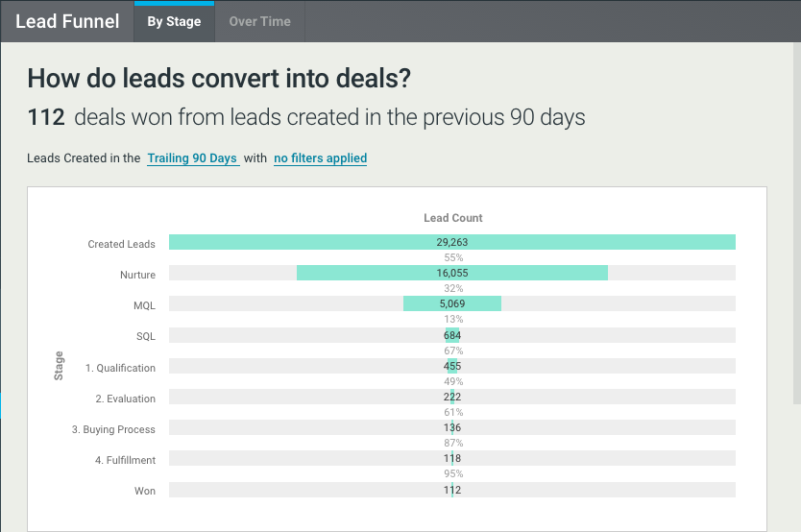
Task: Select the 4. Fulfillment bar showing 118
Action: pos(452,459)
